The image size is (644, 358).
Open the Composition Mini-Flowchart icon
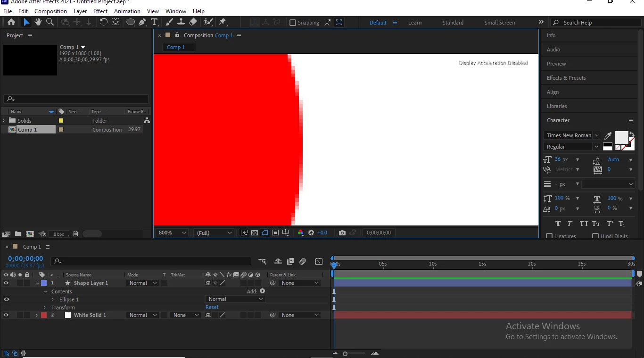(x=262, y=261)
